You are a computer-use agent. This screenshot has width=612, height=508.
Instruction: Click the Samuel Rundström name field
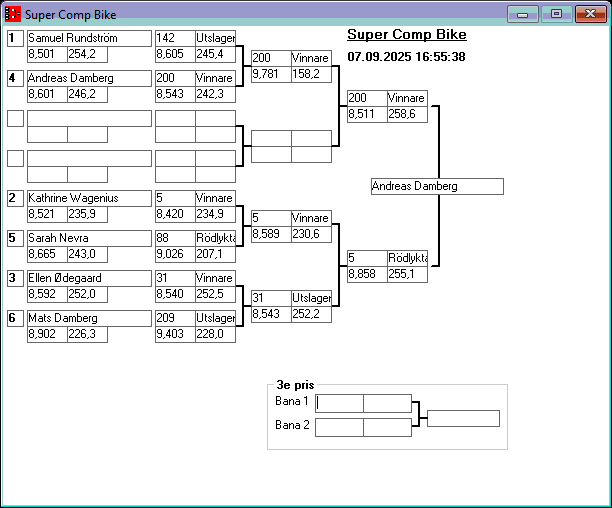tap(88, 38)
